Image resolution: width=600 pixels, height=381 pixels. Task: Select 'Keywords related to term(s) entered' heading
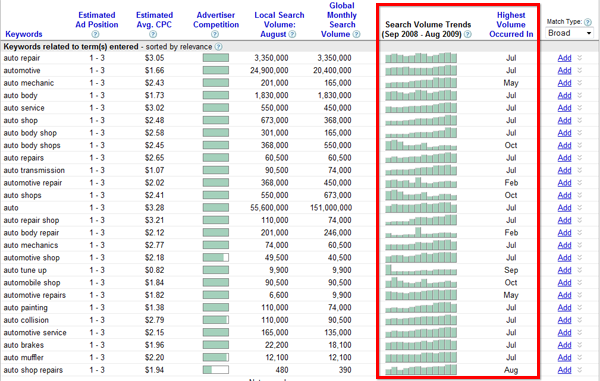coord(71,47)
